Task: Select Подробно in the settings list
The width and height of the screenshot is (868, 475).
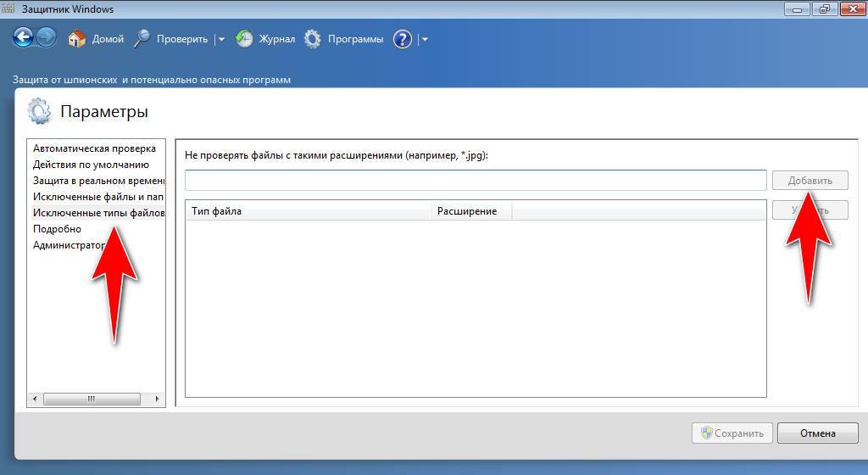Action: [57, 229]
